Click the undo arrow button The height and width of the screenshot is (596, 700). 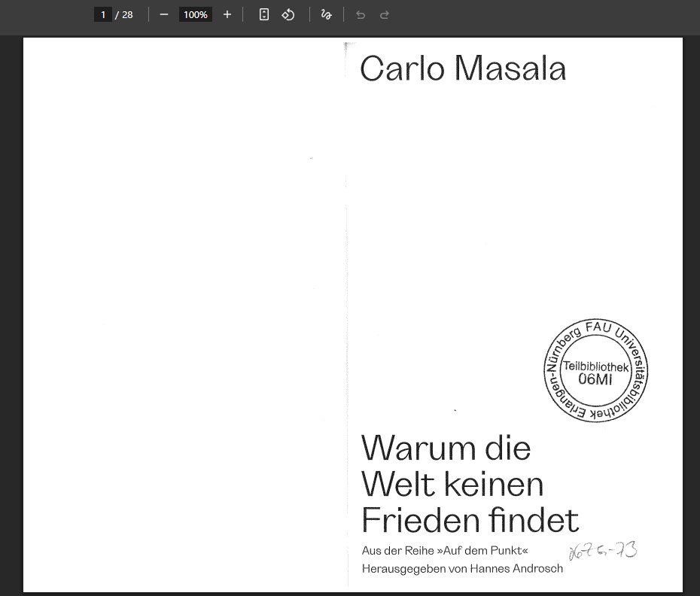click(361, 15)
